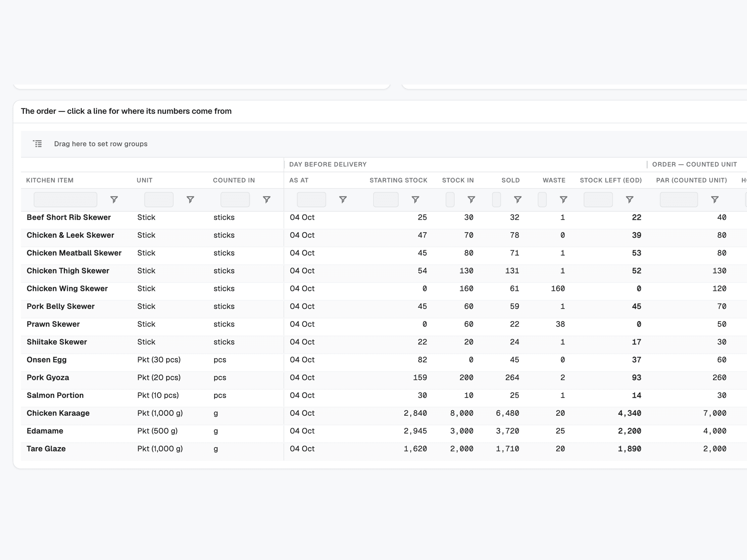The image size is (747, 560).
Task: Sort by Stock Left (EOD) header
Action: click(611, 180)
